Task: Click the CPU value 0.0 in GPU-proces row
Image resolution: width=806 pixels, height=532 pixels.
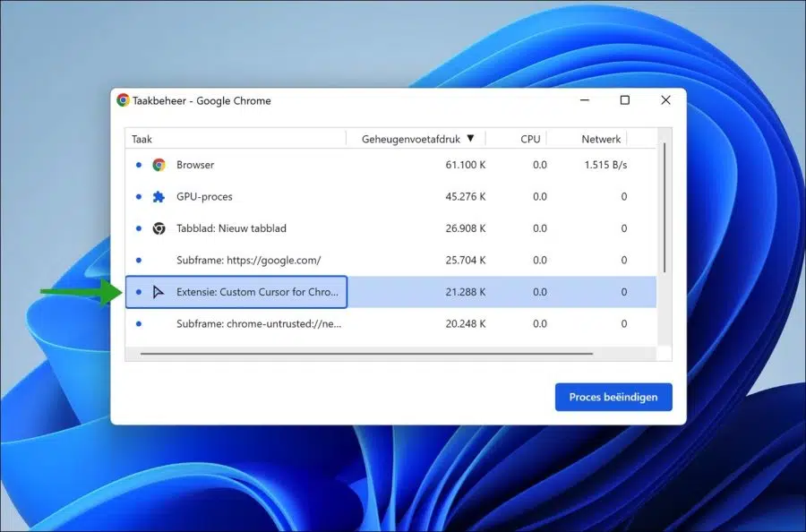Action: (x=540, y=197)
